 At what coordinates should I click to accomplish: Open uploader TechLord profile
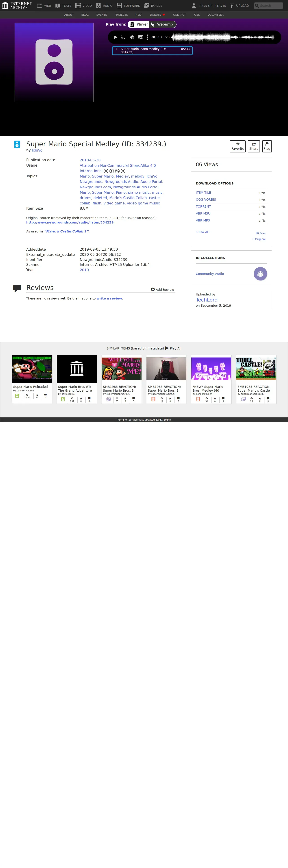tap(207, 300)
